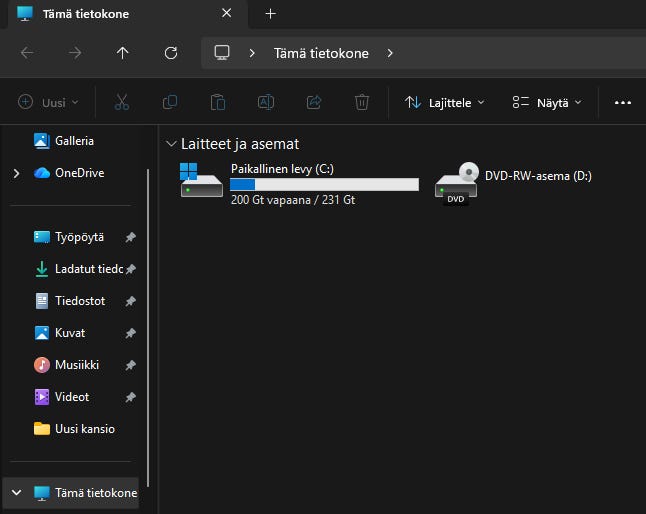Select Galleria in the navigation pane

(x=74, y=141)
